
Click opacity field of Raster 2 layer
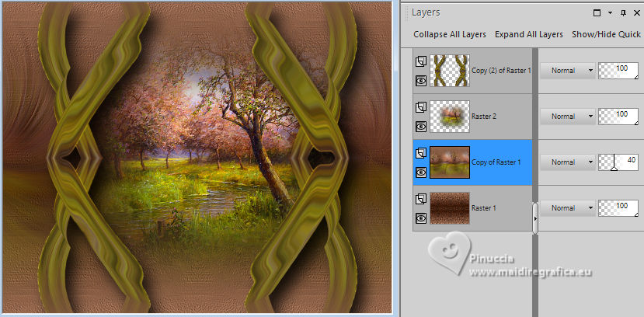618,117
